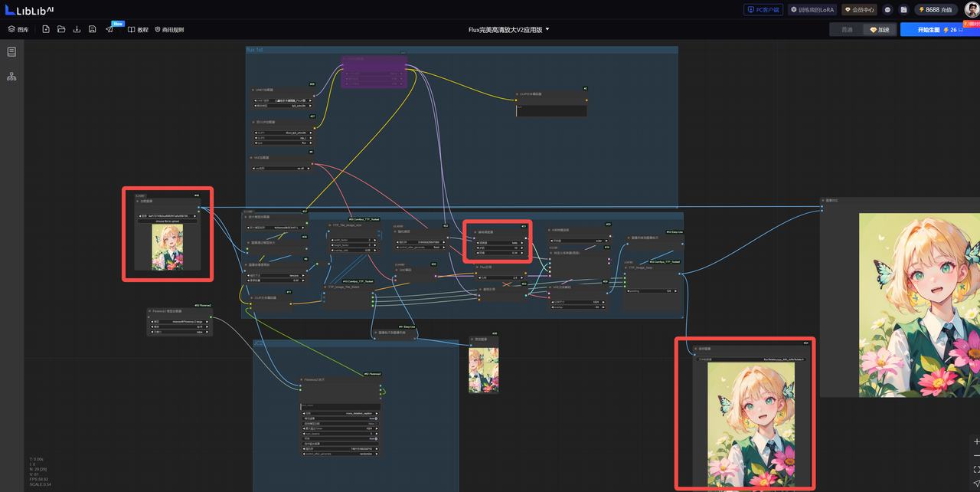980x492 pixels.
Task: Click the 像素数量 value field
Action: coord(276,280)
